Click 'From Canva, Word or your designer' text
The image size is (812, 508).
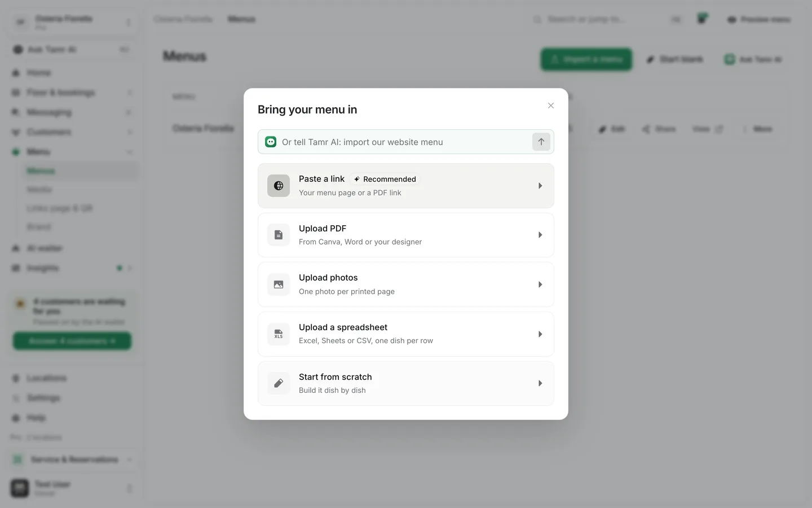tap(360, 242)
